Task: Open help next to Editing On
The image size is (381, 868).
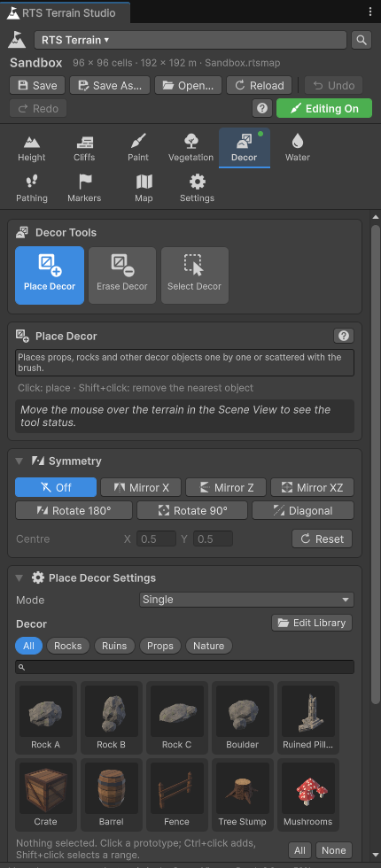Action: 262,108
